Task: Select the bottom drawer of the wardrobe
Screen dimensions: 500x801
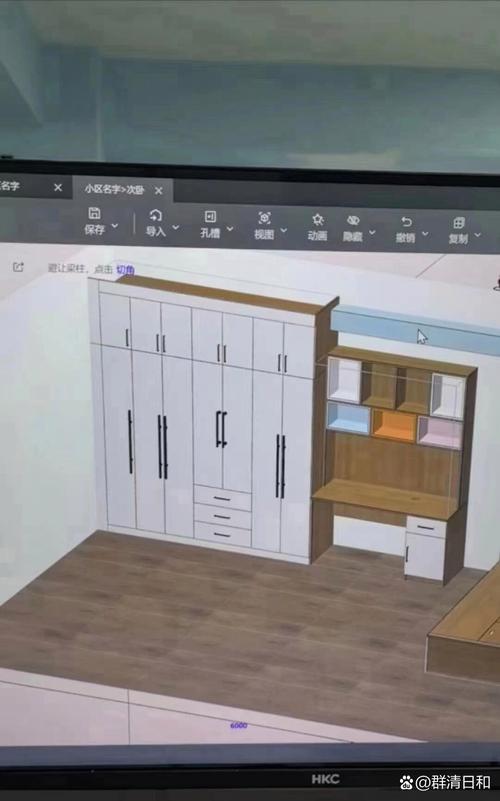Action: pyautogui.click(x=222, y=534)
